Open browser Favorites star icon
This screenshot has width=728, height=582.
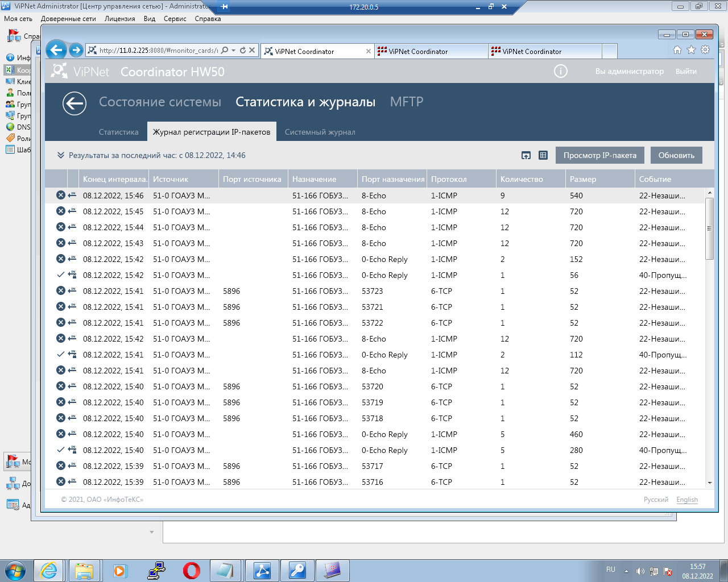691,50
